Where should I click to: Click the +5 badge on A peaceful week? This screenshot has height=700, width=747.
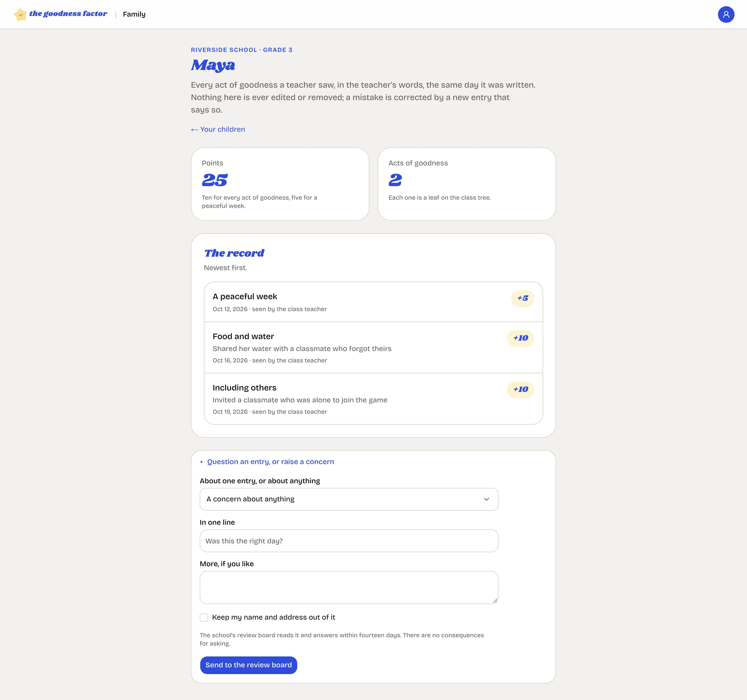[522, 298]
